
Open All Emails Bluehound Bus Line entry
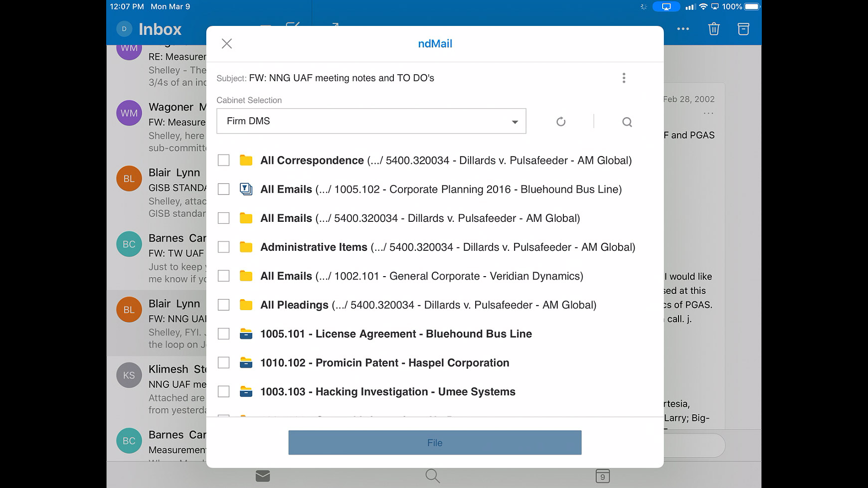tap(441, 189)
